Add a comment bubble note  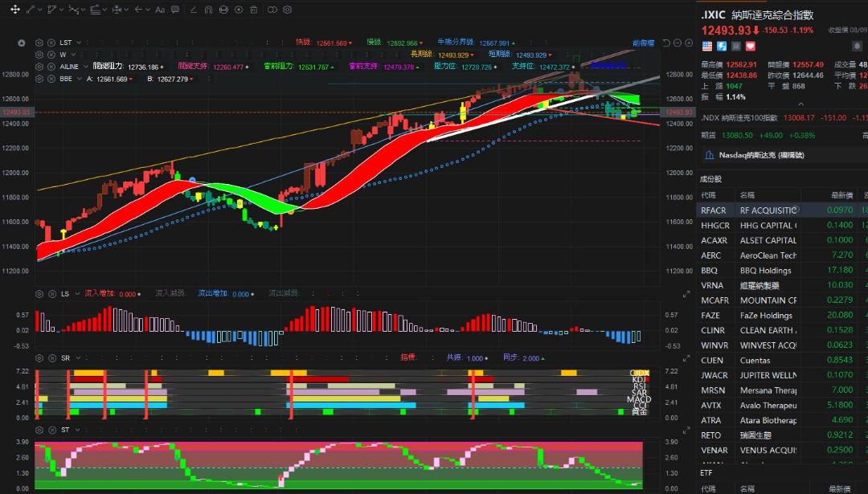175,10
